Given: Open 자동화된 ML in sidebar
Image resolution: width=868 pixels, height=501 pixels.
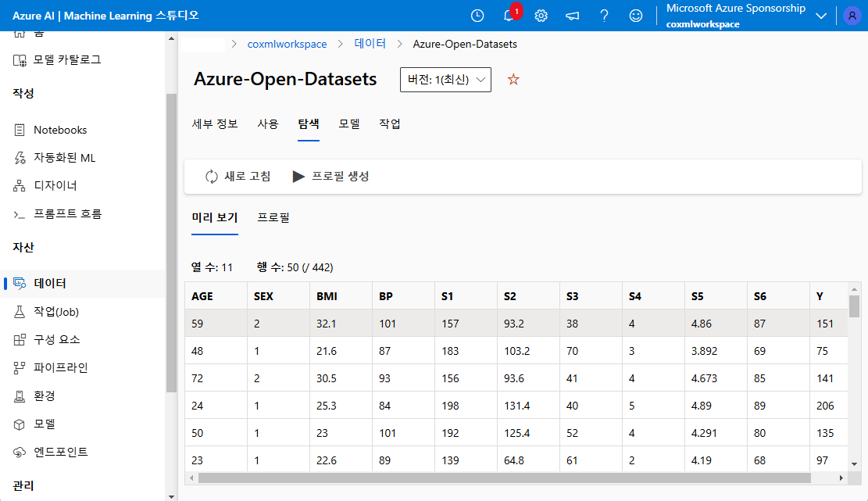Looking at the screenshot, I should 65,158.
